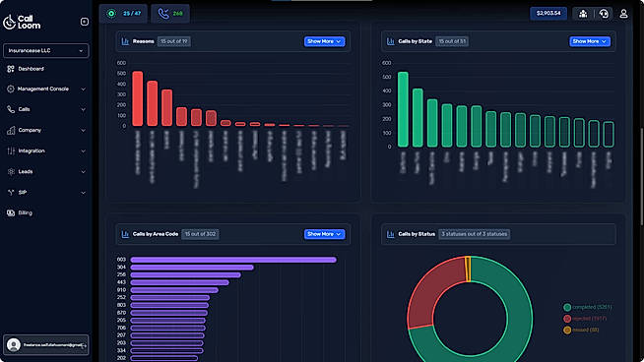
Task: Click the Call Loom logo
Action: 22,22
